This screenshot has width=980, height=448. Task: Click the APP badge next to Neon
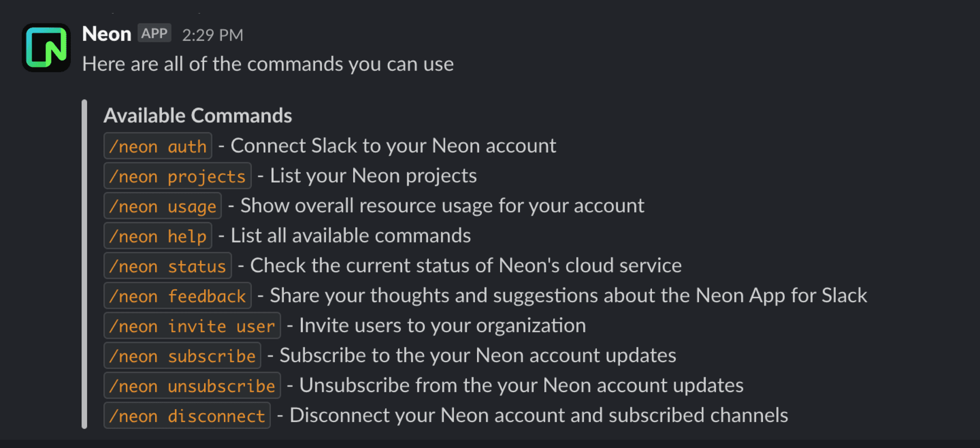tap(154, 34)
